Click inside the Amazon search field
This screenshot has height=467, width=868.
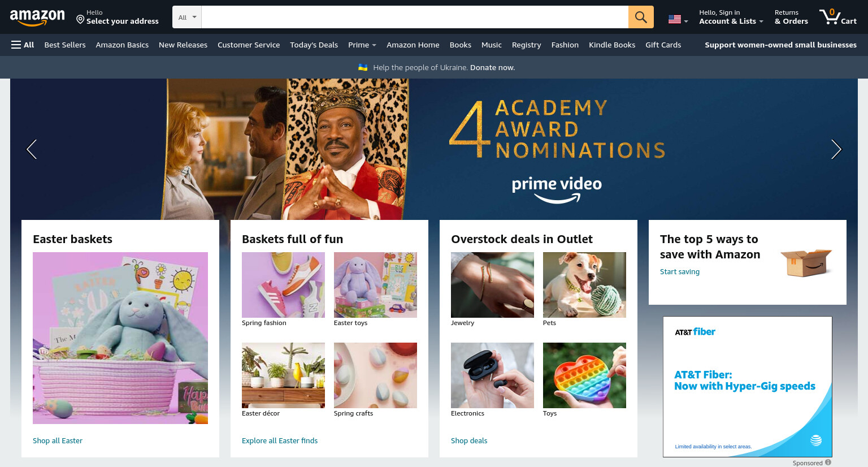click(x=415, y=17)
